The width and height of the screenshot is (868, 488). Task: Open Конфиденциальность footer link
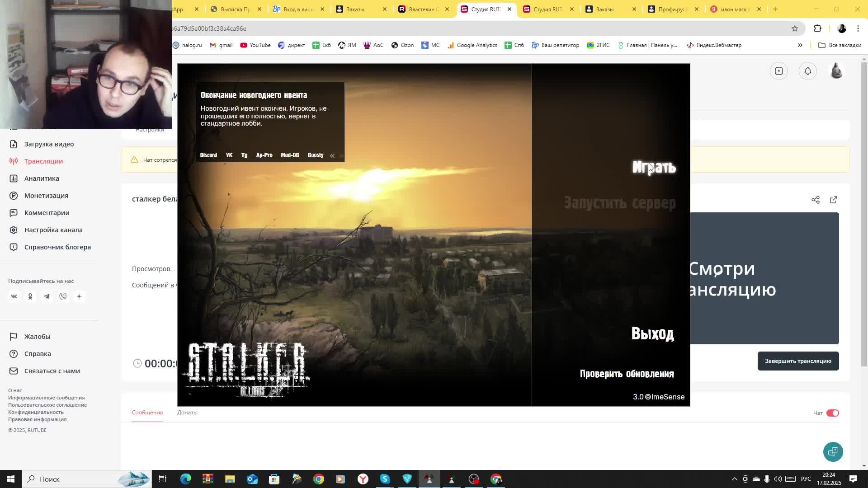tap(36, 412)
